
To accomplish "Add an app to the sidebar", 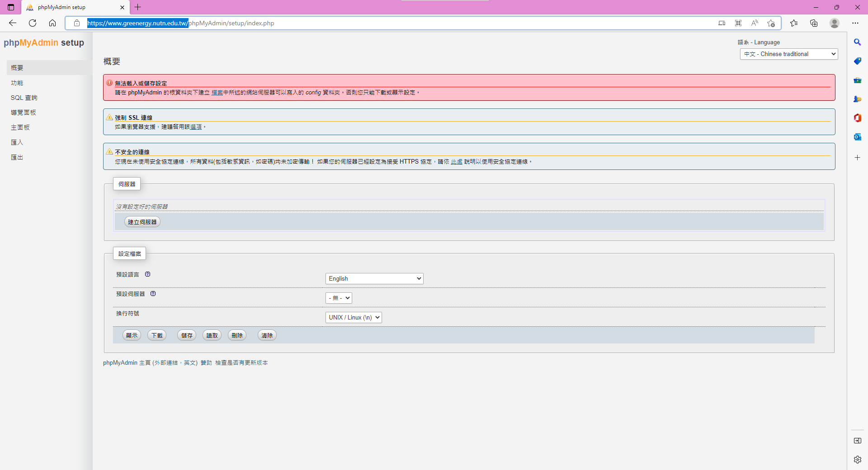I will [x=858, y=158].
